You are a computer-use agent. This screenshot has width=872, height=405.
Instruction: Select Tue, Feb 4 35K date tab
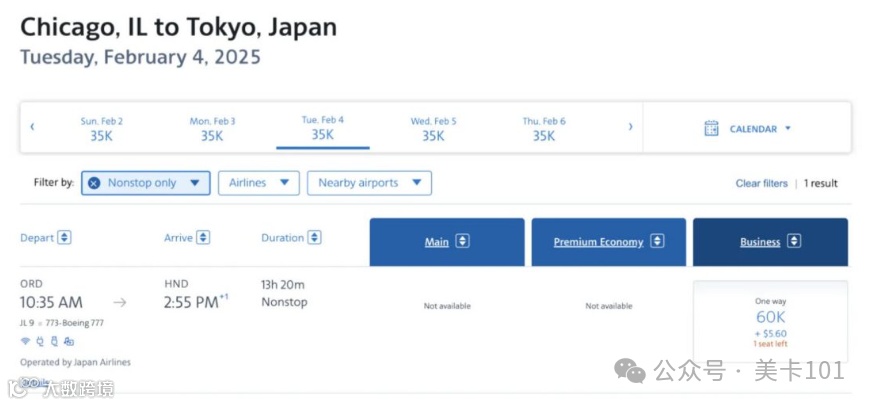coord(323,129)
